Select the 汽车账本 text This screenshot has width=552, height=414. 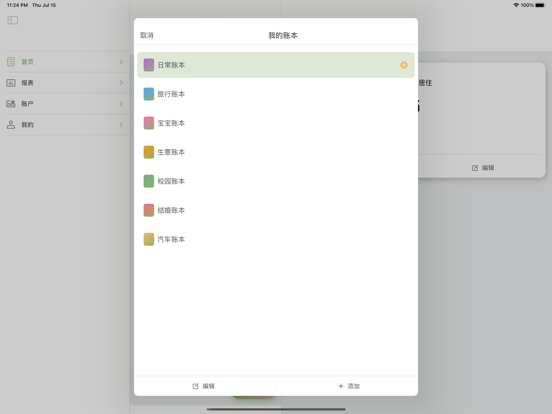[171, 239]
